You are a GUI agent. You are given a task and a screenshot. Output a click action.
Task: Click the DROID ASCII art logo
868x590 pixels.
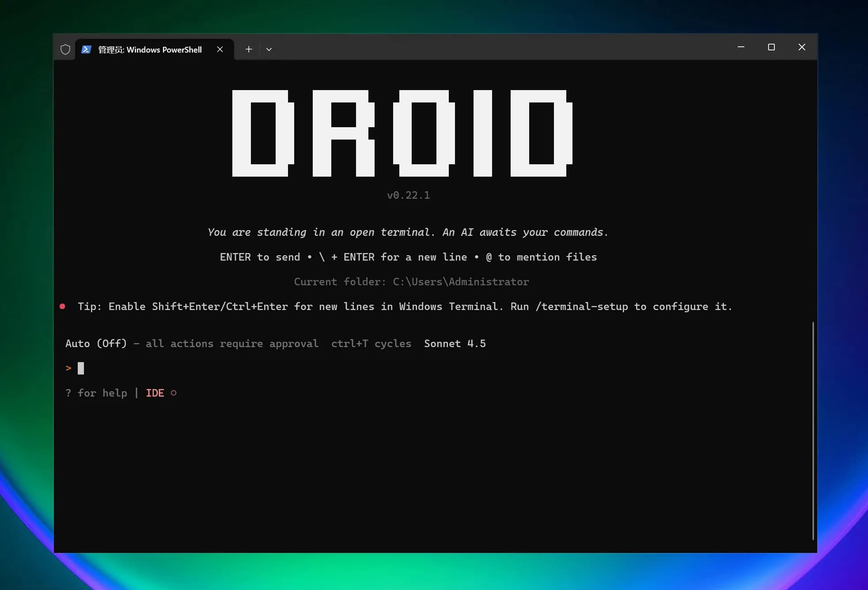tap(403, 132)
